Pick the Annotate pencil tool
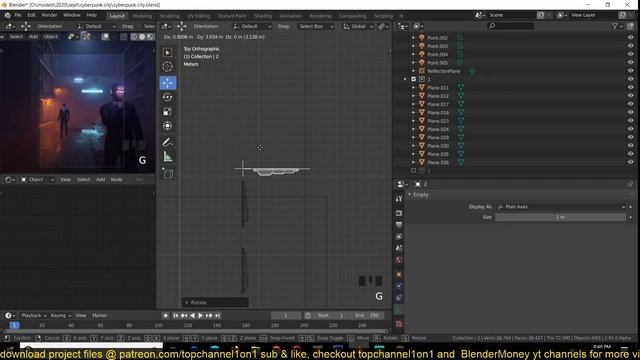This screenshot has height=360, width=640. 168,142
